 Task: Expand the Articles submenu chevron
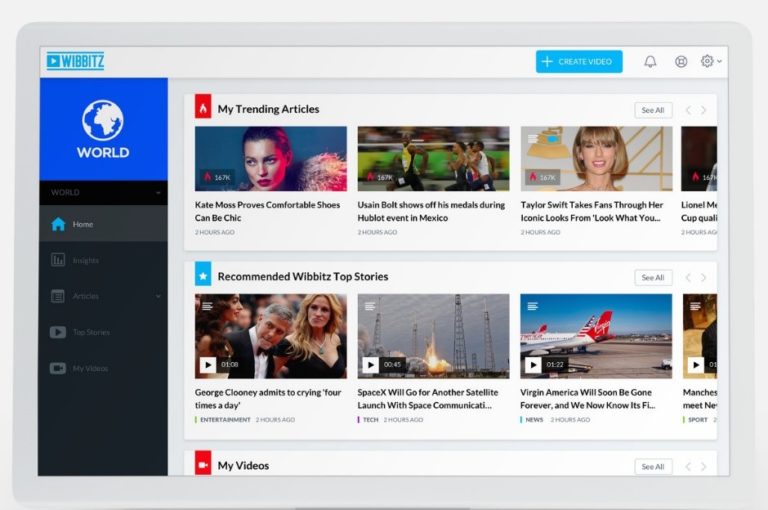pyautogui.click(x=158, y=296)
